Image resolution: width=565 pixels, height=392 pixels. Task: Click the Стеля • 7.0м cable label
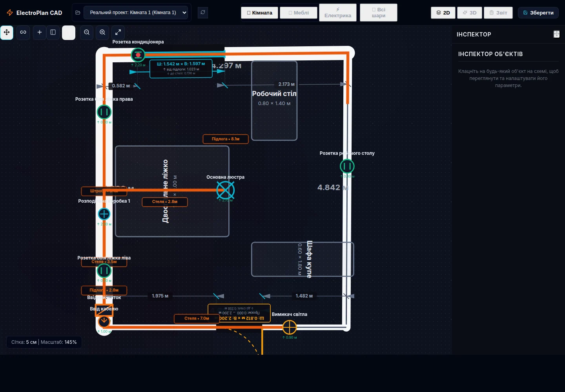pos(197,318)
